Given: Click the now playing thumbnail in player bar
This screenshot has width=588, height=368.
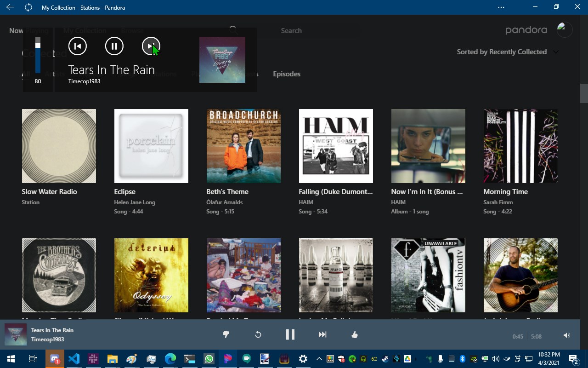Looking at the screenshot, I should (x=16, y=334).
